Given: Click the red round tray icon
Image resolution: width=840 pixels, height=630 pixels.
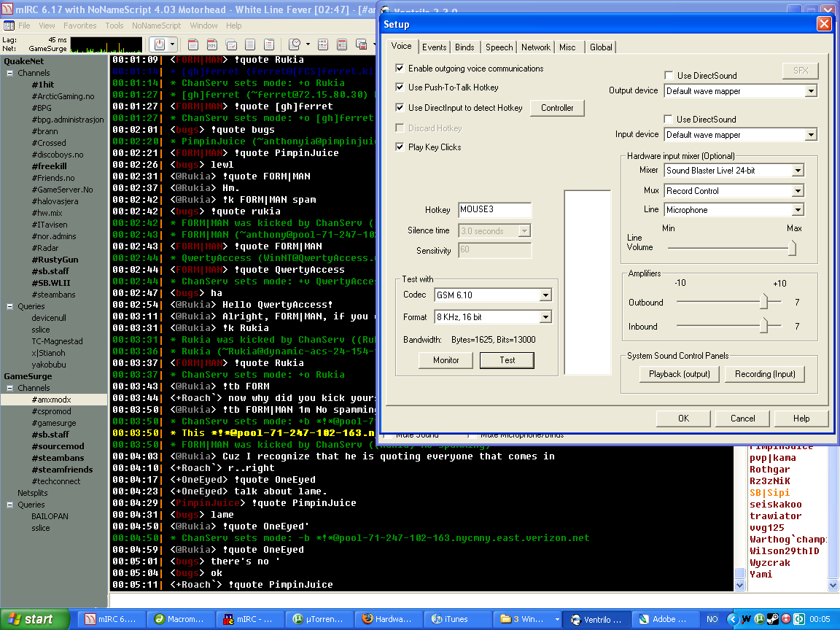Looking at the screenshot, I should 786,619.
